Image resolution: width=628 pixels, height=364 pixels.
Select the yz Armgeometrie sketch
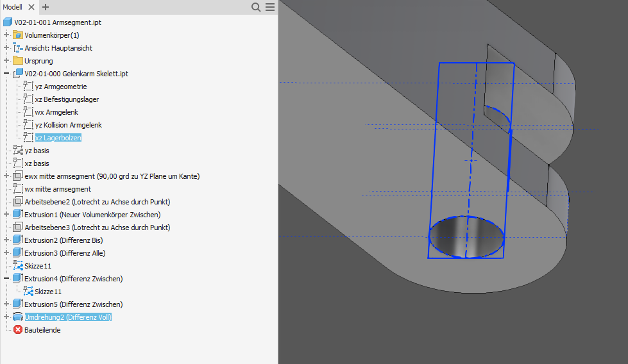point(61,87)
